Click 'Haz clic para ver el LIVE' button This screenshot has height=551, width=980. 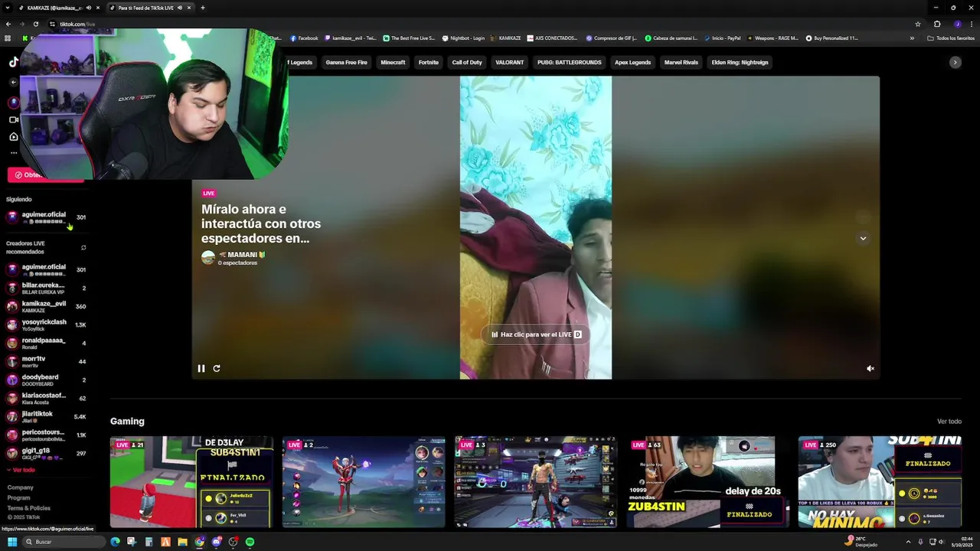[x=536, y=334]
